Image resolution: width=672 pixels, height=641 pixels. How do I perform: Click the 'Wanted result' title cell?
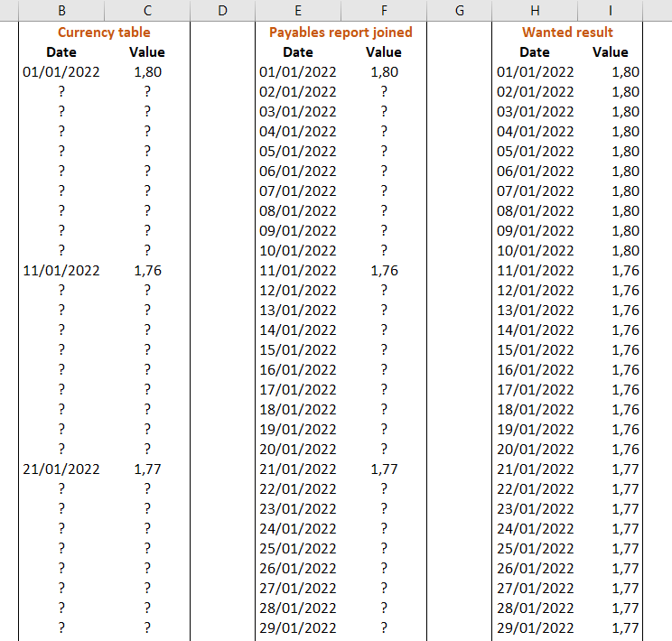[567, 33]
